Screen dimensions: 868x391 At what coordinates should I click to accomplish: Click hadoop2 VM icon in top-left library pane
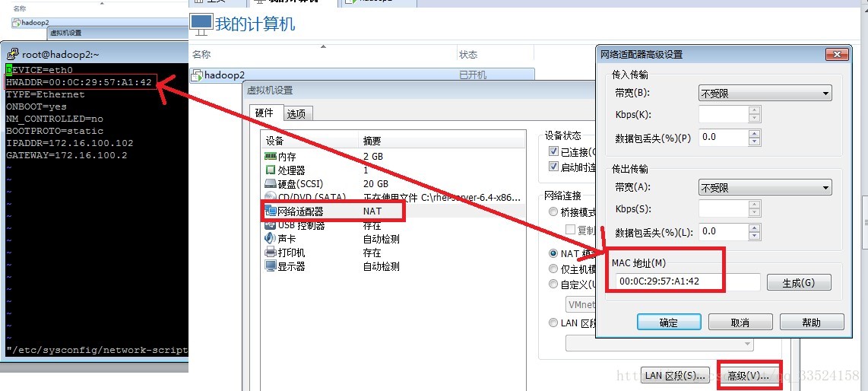(17, 23)
